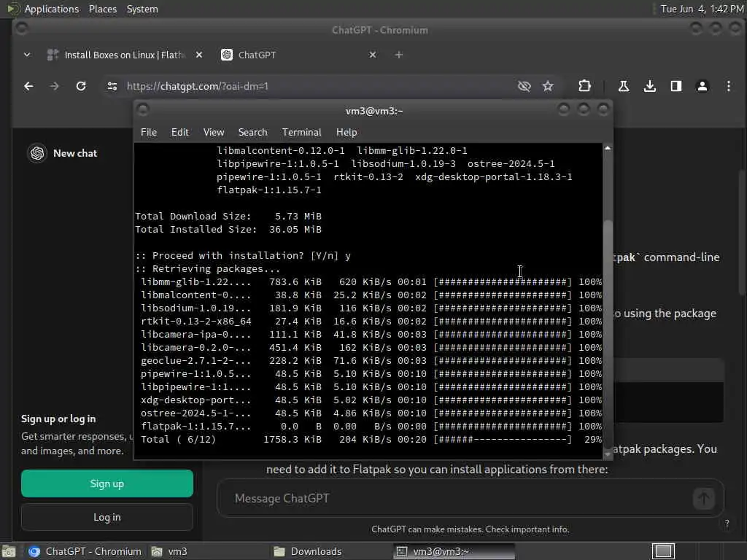Switch to ChatGPT - Chromium taskbar item
Screen dimensions: 747x560
[x=85, y=551]
